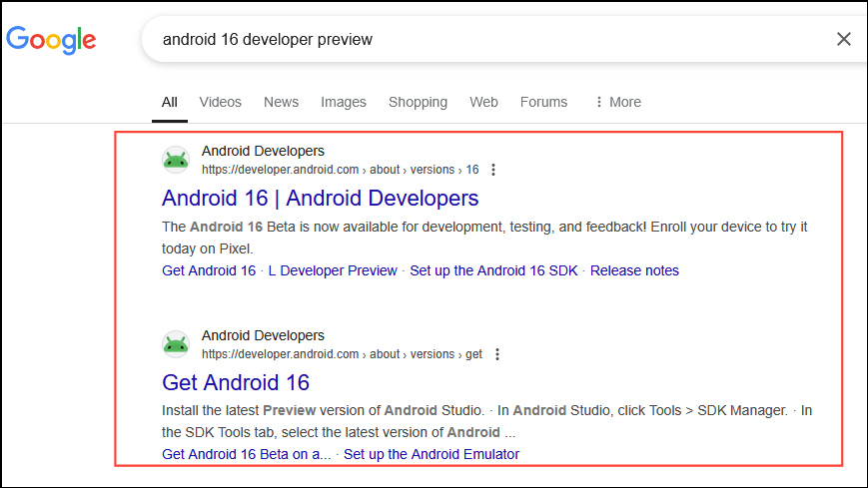868x488 pixels.
Task: Open three-dot menu for Android 16 result
Action: tap(492, 170)
